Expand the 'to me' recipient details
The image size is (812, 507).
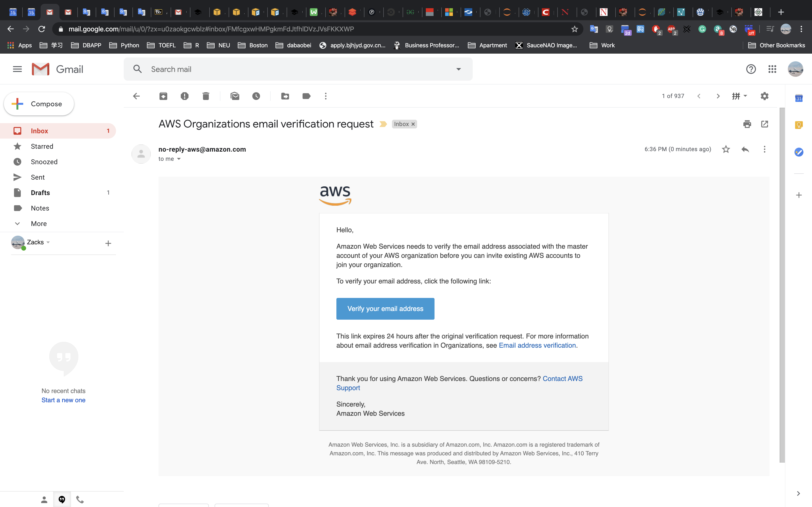[179, 159]
